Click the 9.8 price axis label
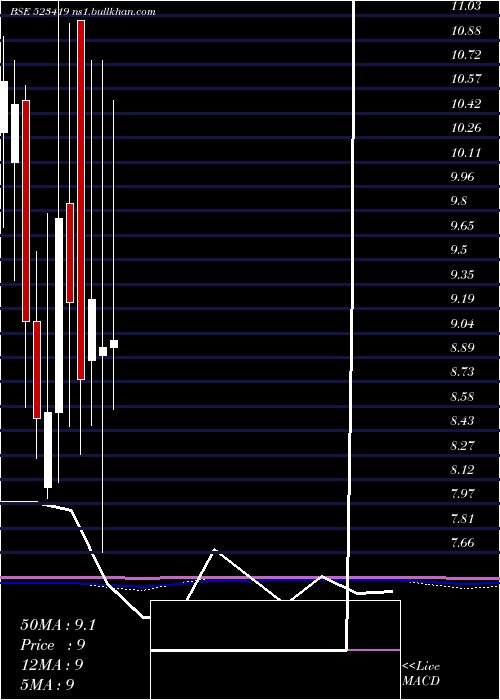The image size is (500, 700). [x=458, y=201]
